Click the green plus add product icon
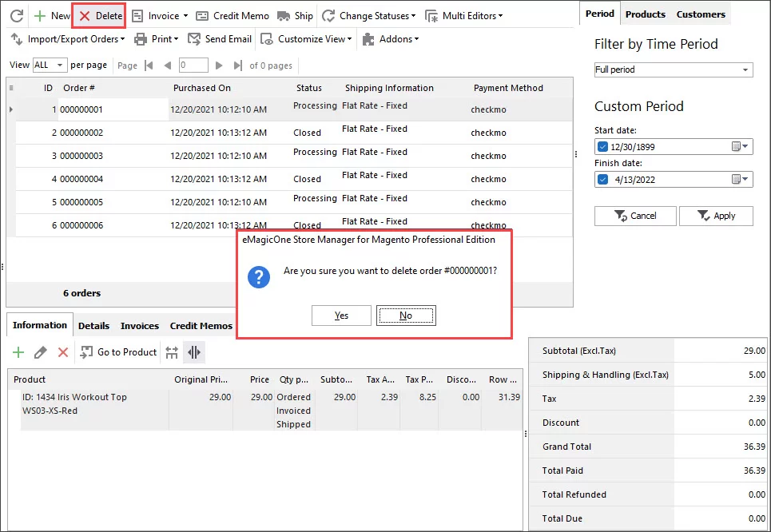This screenshot has height=532, width=771. pyautogui.click(x=18, y=352)
